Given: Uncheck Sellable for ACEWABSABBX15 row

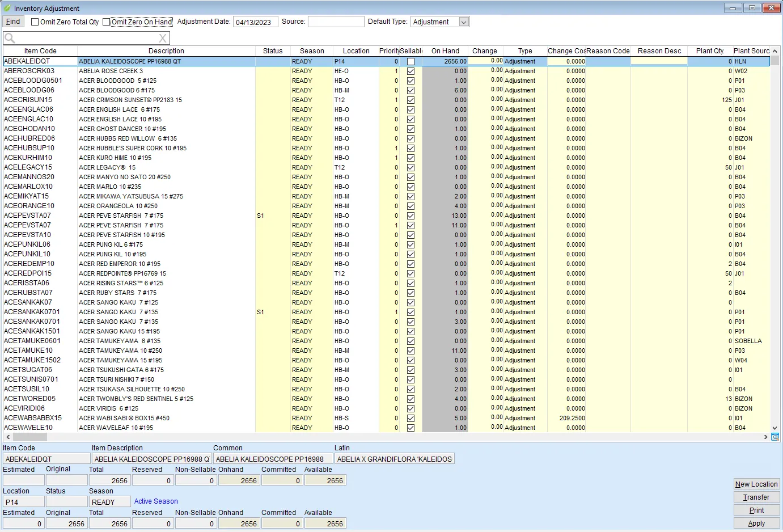Looking at the screenshot, I should click(410, 418).
